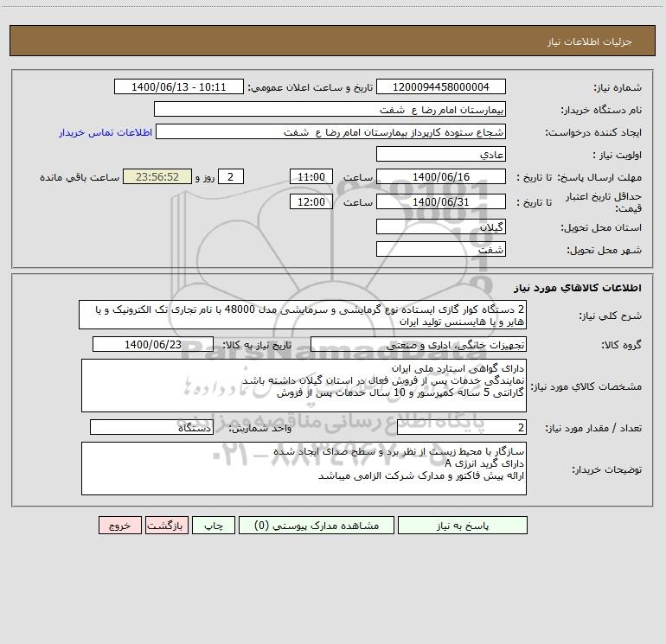Viewport: 666px width, 644px height.
Task: Click response deadline time 11:00
Action: click(x=311, y=177)
